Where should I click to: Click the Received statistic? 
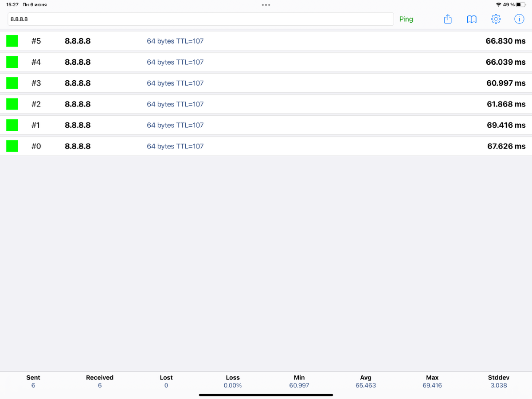pyautogui.click(x=100, y=381)
